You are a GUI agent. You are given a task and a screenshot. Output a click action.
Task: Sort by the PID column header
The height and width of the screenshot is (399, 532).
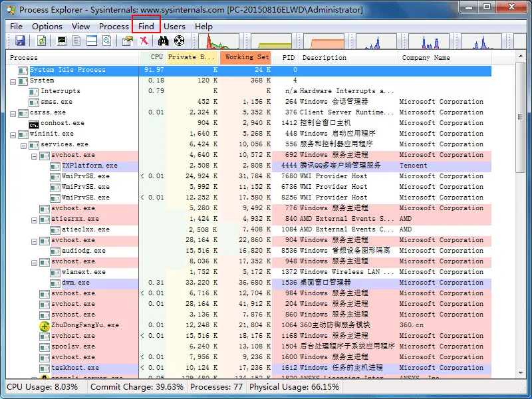point(285,57)
